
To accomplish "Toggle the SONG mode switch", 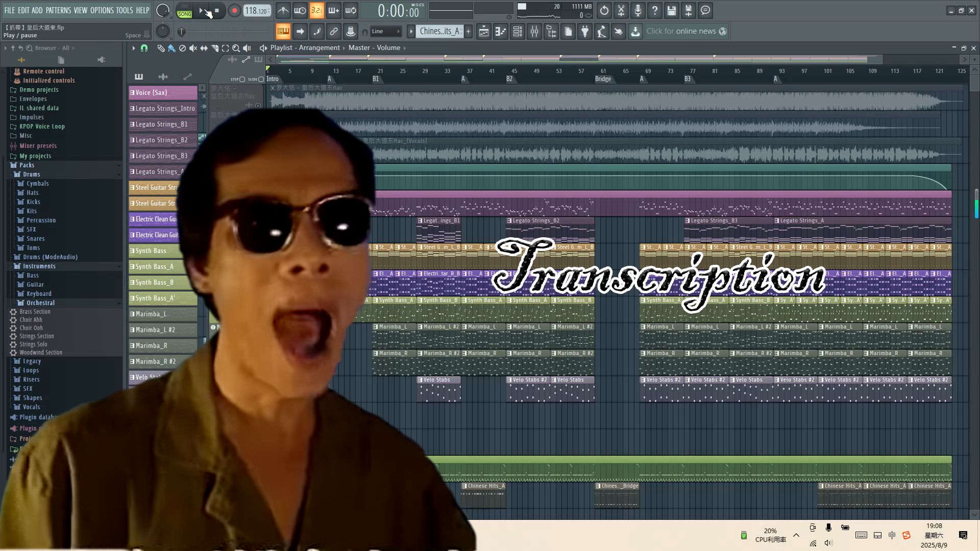I will (184, 14).
